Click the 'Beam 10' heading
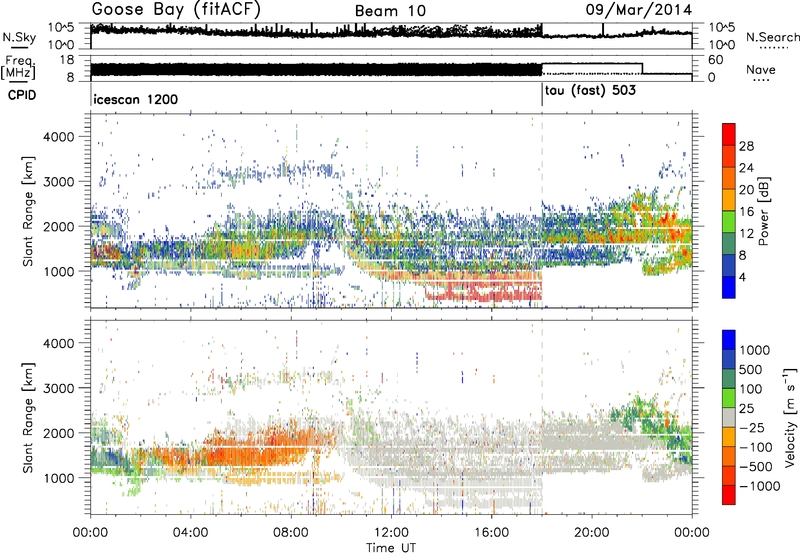This screenshot has width=800, height=554. pyautogui.click(x=390, y=11)
